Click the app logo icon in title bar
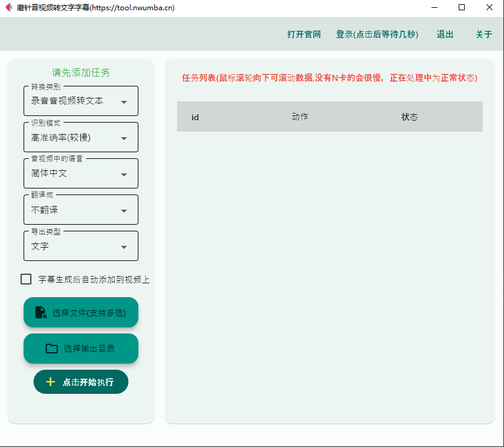Image resolution: width=504 pixels, height=447 pixels. 9,7
